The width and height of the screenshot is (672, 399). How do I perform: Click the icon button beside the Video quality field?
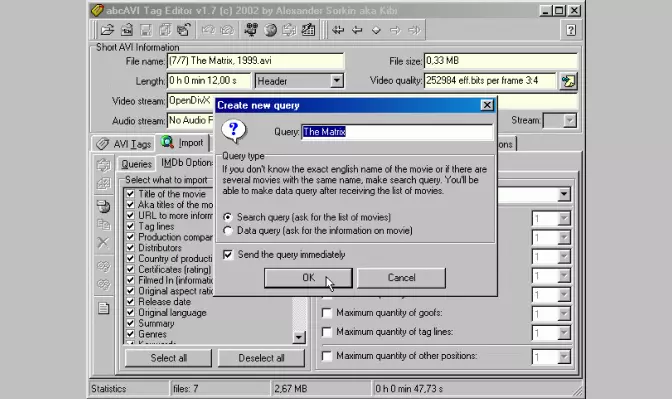(568, 81)
